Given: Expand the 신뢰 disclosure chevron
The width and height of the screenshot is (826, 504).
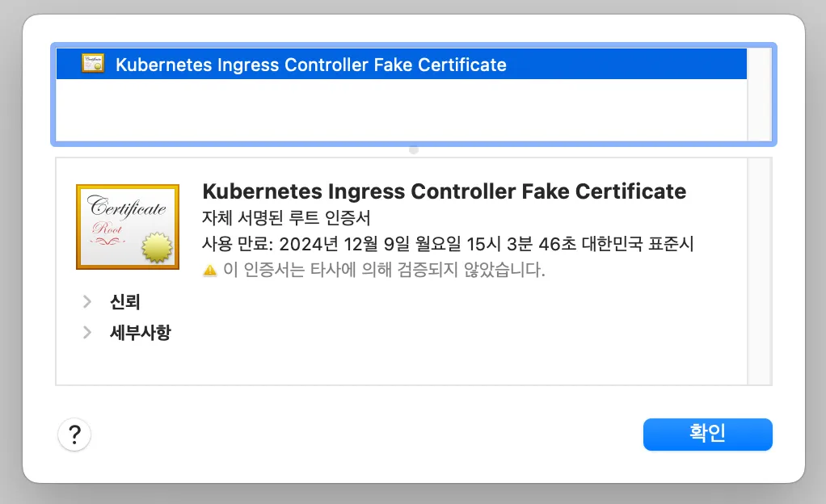Looking at the screenshot, I should point(87,302).
